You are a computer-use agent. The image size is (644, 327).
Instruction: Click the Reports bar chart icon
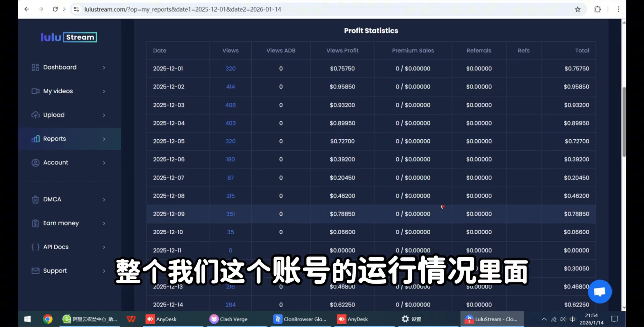(x=35, y=139)
